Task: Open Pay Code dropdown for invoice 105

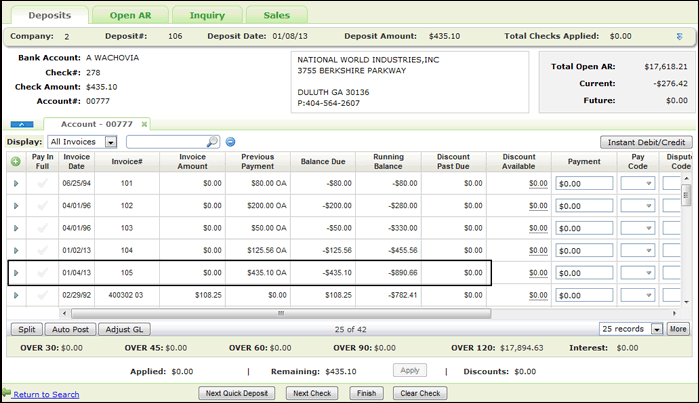Action: (x=638, y=272)
